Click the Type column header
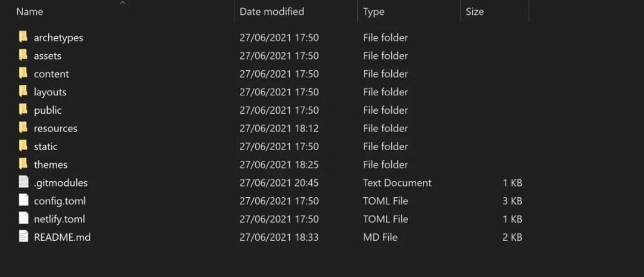 pyautogui.click(x=374, y=11)
